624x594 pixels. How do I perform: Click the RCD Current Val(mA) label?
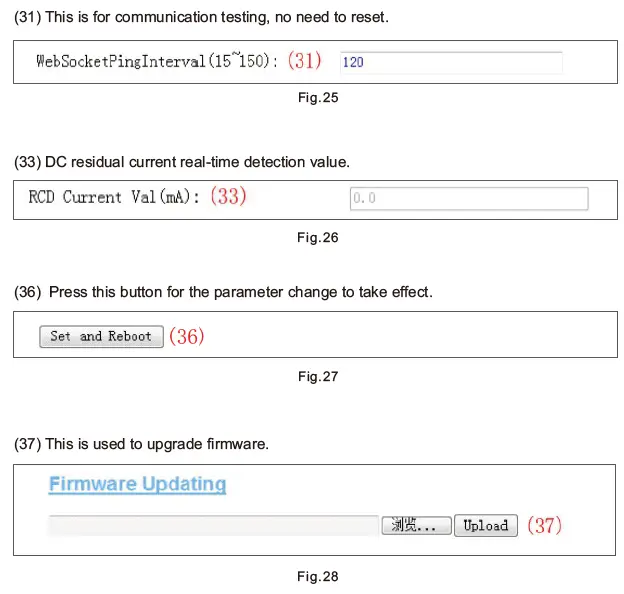[114, 197]
